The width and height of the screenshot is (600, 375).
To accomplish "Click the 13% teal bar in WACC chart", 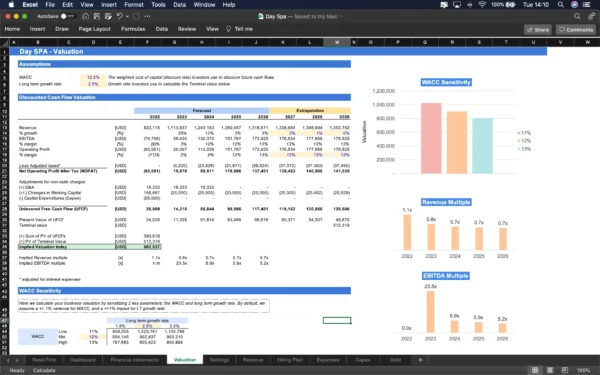I will (x=483, y=146).
